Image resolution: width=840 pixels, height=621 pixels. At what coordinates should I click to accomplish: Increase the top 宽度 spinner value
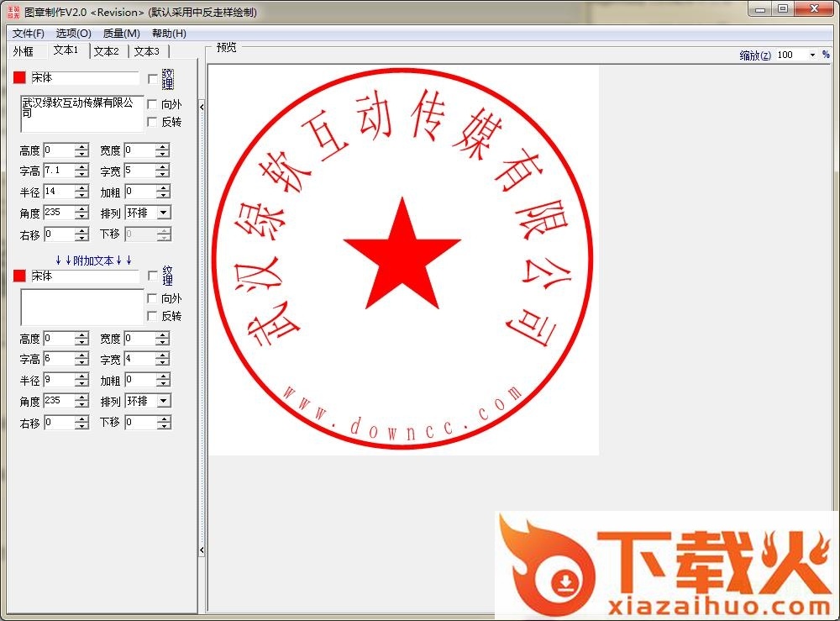(162, 147)
